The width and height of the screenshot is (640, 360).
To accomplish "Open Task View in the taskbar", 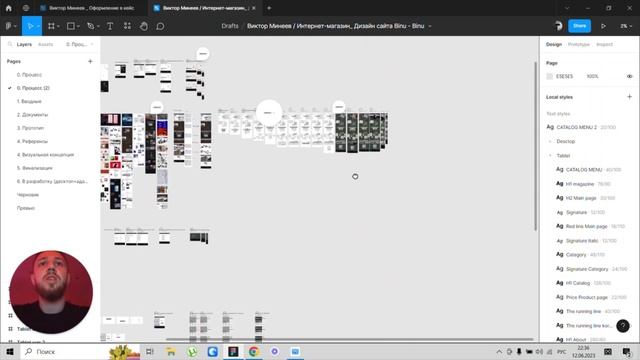I will [149, 351].
